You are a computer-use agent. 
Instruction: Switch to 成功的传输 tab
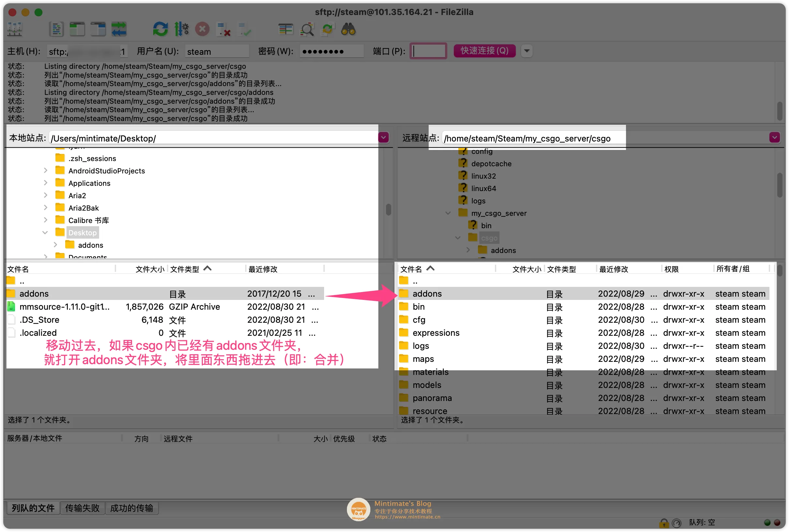pyautogui.click(x=132, y=508)
